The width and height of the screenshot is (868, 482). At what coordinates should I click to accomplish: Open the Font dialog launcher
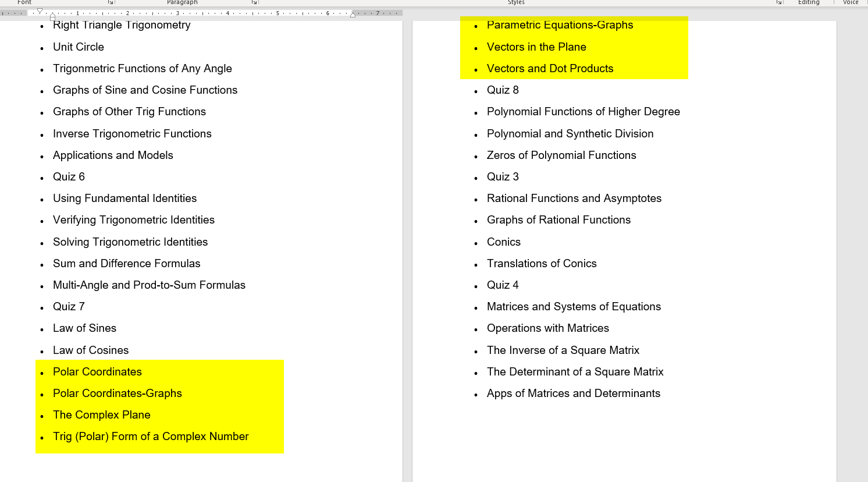tap(111, 2)
